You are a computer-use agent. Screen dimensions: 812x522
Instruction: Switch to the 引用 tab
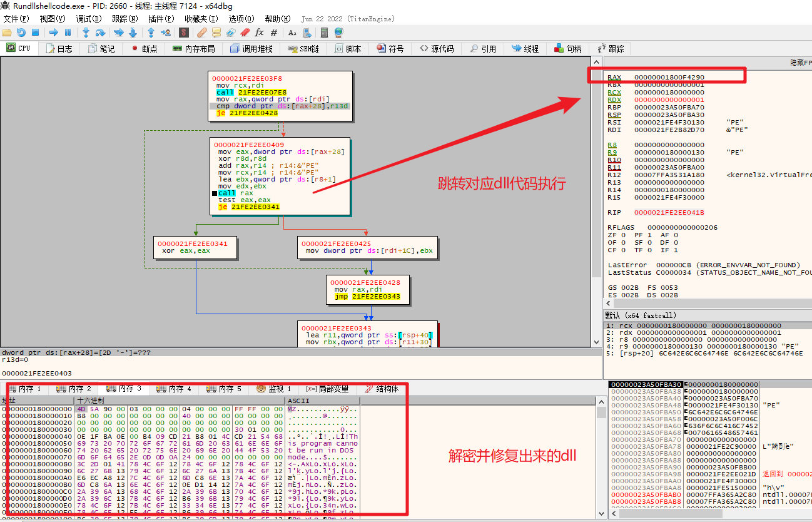pyautogui.click(x=483, y=48)
